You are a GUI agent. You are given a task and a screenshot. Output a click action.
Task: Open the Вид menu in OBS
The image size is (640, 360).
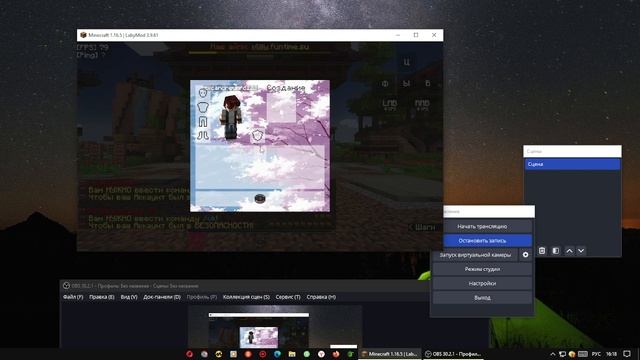coord(129,297)
